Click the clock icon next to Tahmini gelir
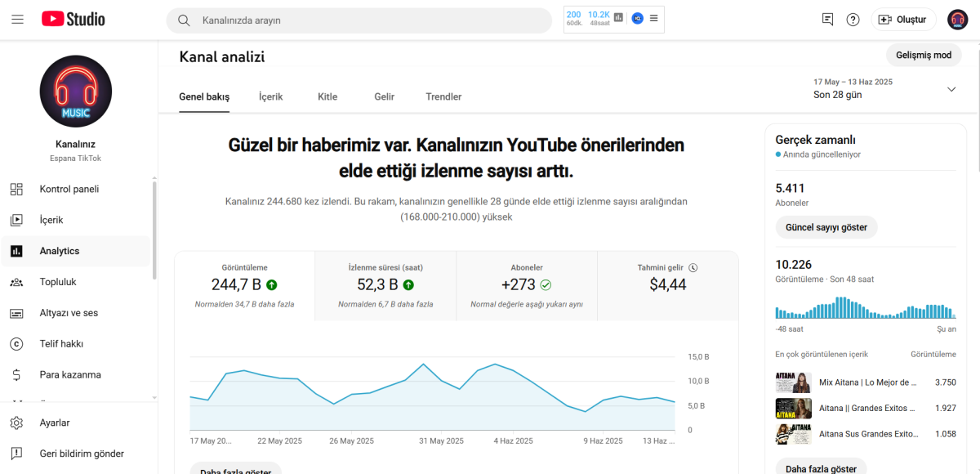Screen dimensions: 980x474 coord(693,268)
